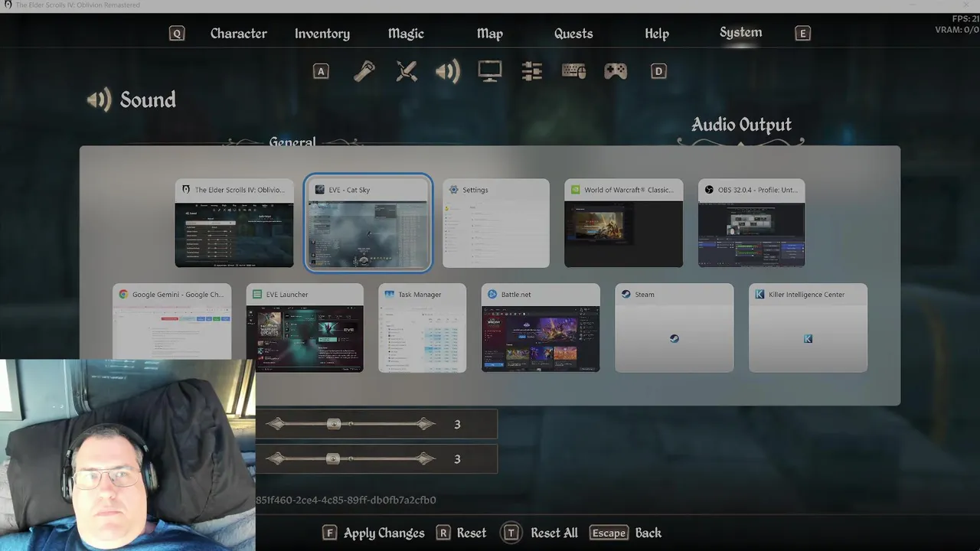Screen dimensions: 980x551
Task: Click the Steam icon in task switcher
Action: click(x=675, y=338)
